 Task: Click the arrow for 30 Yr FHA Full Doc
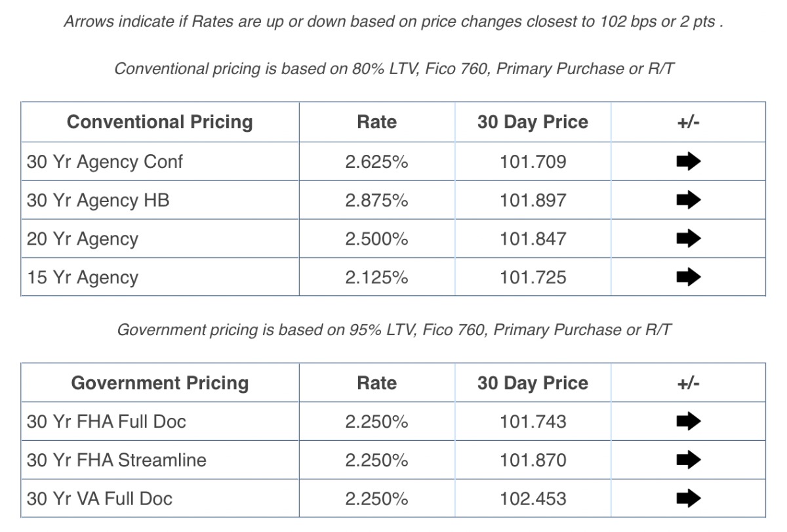(688, 421)
